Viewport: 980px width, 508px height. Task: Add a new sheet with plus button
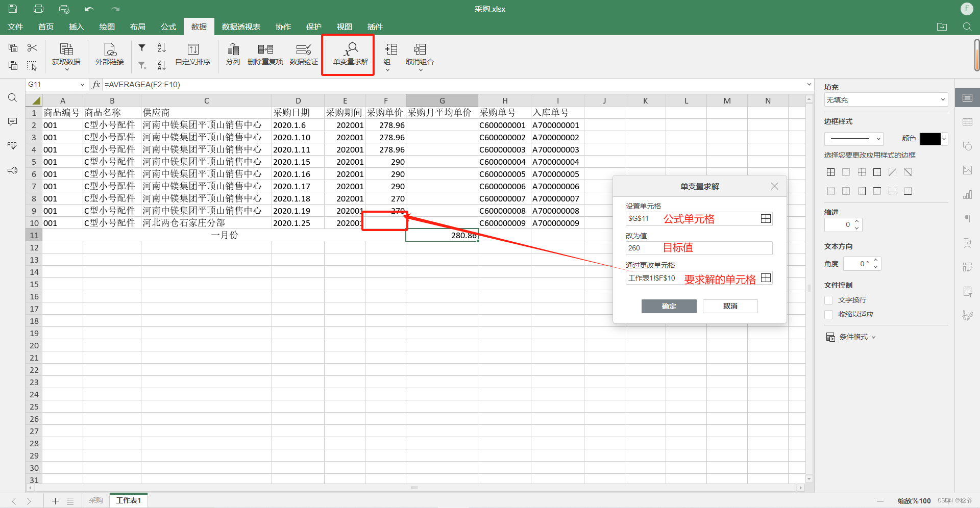point(55,501)
